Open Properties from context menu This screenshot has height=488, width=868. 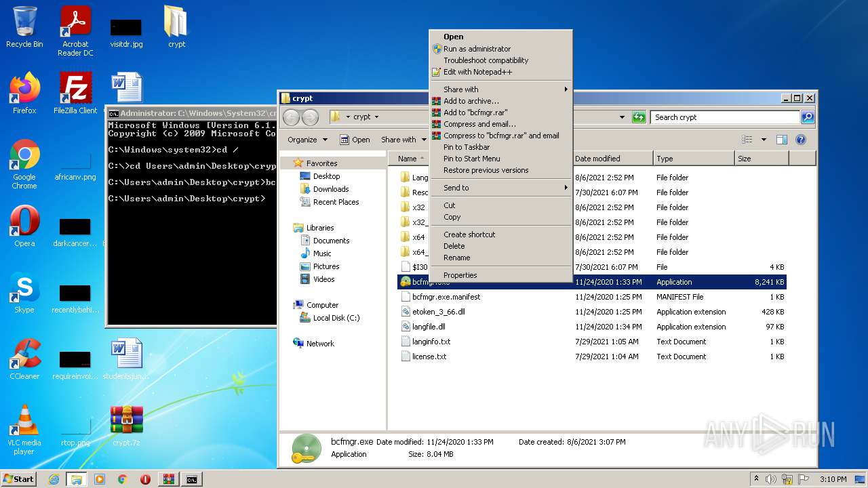pyautogui.click(x=500, y=275)
